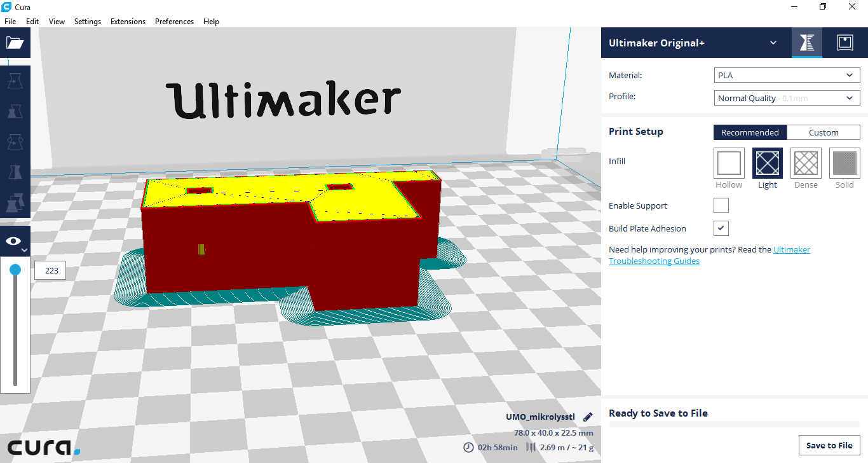Open the Preferences menu
Viewport: 868px width, 463px height.
tap(174, 21)
